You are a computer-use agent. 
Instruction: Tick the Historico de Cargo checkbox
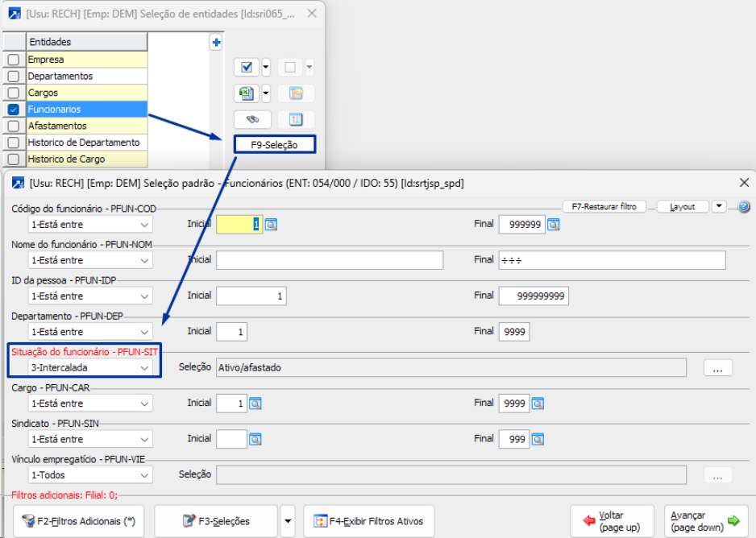point(13,159)
